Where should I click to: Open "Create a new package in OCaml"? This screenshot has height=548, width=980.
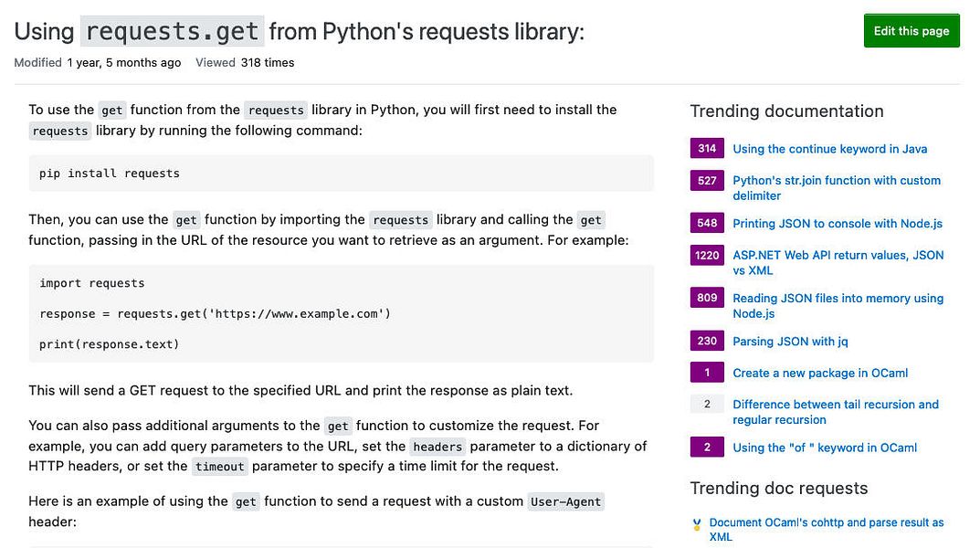(x=820, y=373)
